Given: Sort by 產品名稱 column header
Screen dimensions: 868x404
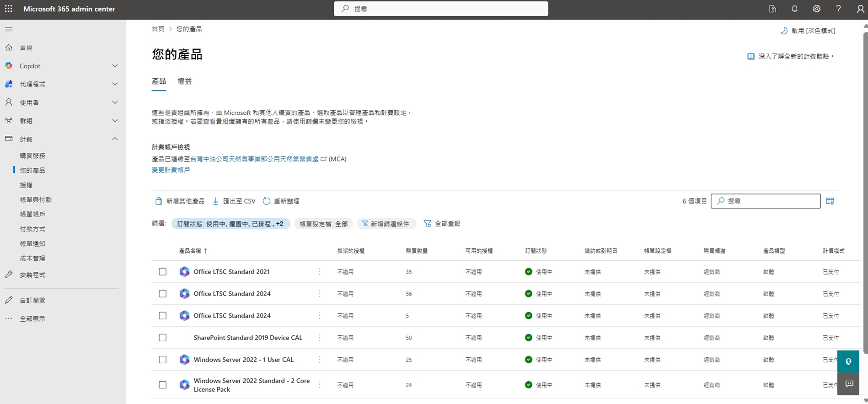Looking at the screenshot, I should point(193,251).
